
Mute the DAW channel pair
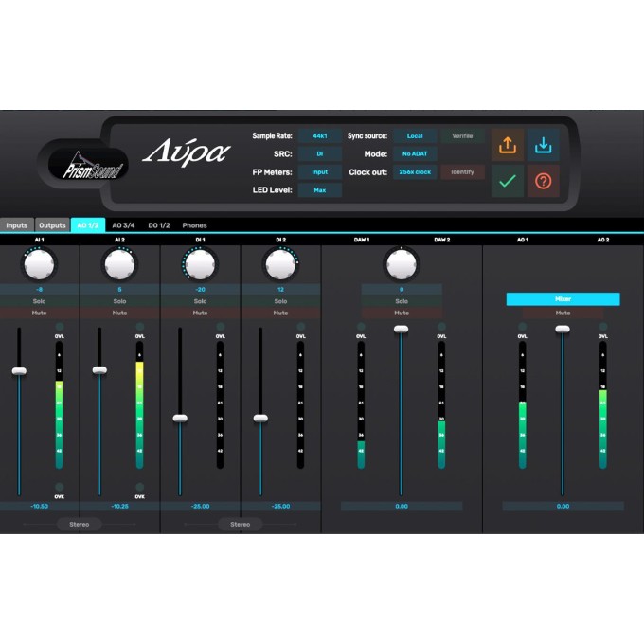[x=402, y=313]
